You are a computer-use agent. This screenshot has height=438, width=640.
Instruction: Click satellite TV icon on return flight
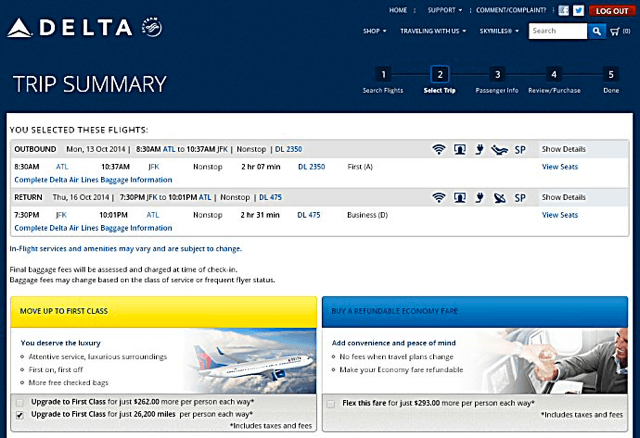click(x=500, y=198)
